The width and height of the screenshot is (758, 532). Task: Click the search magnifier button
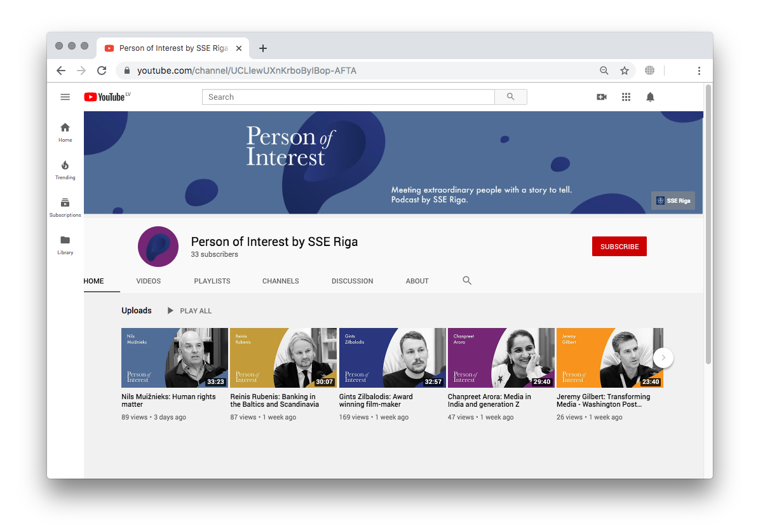[510, 97]
